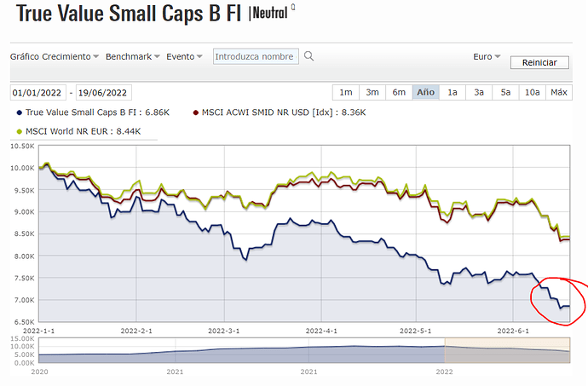
Task: Click the True Value Small Caps B FI title
Action: [129, 14]
